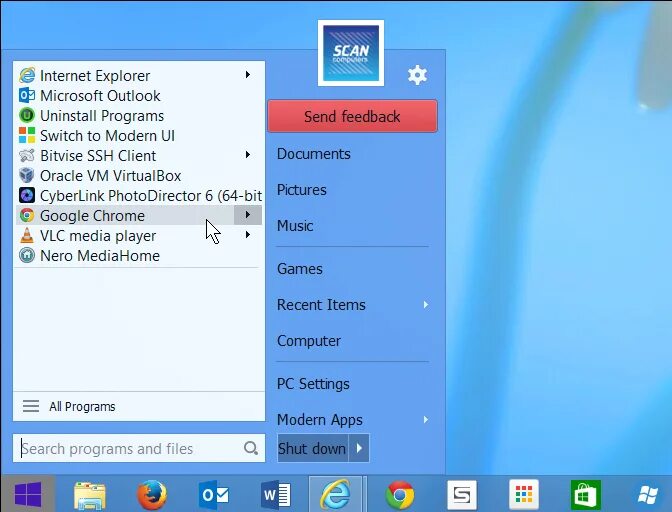Open Computer from the start menu

tap(309, 341)
